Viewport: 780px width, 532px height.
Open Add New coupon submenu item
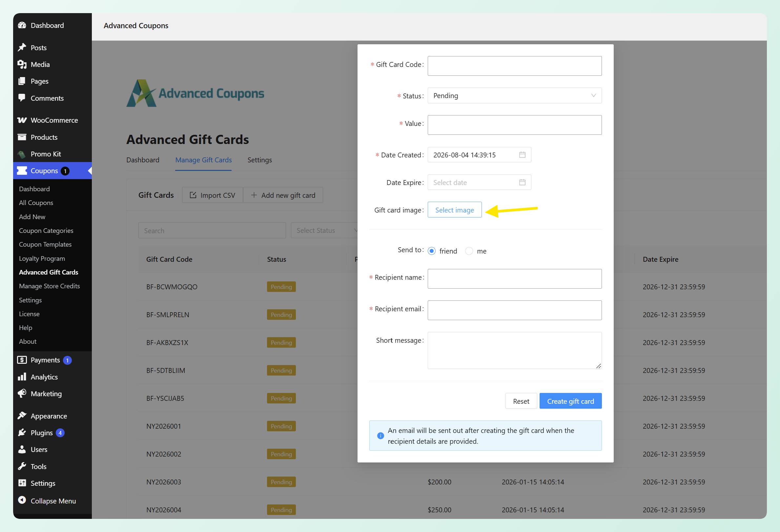point(32,216)
